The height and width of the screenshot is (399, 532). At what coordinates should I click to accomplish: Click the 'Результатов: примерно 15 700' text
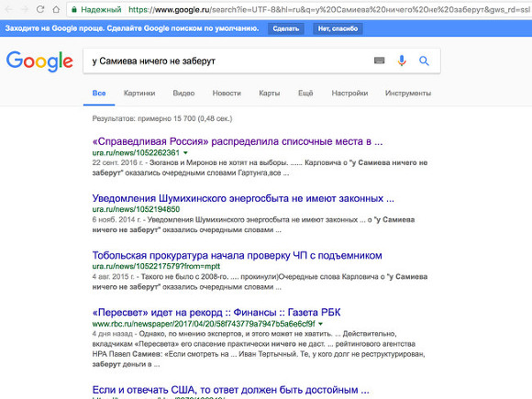pos(162,118)
